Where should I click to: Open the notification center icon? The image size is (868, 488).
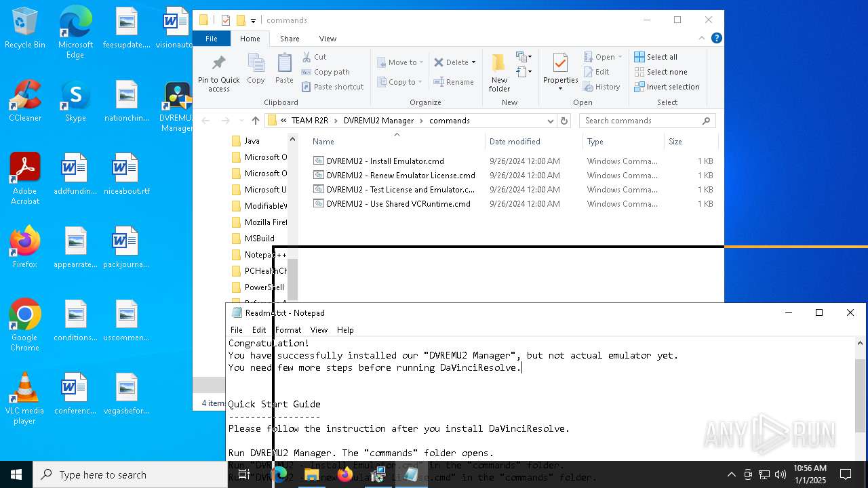click(x=846, y=474)
